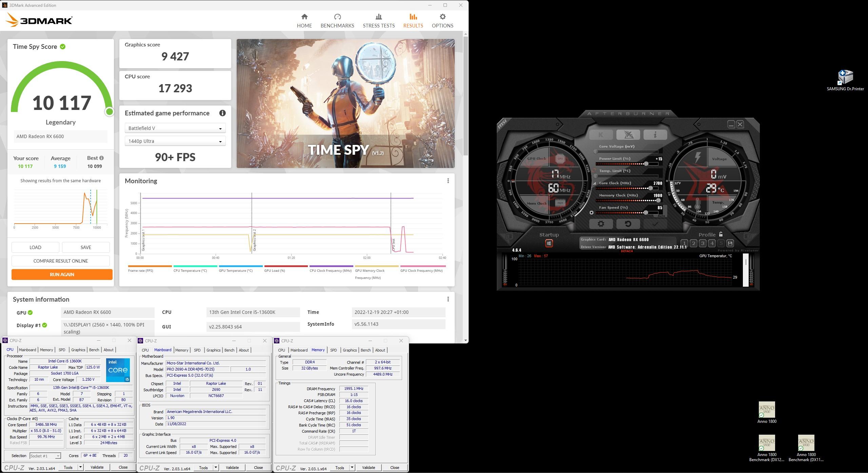Toggle fan speed Auto mode in Afterburner
Viewport: 868px width, 473px height.
pyautogui.click(x=661, y=216)
